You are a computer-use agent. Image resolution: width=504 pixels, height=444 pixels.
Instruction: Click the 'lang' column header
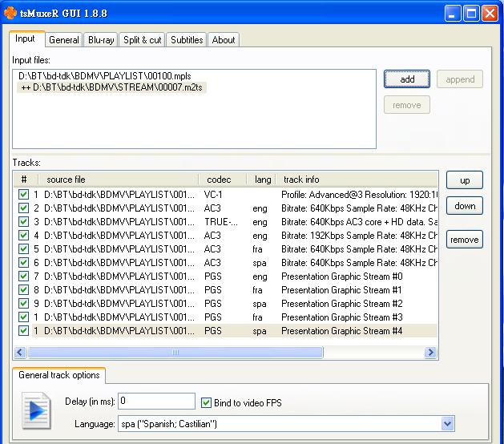point(262,180)
